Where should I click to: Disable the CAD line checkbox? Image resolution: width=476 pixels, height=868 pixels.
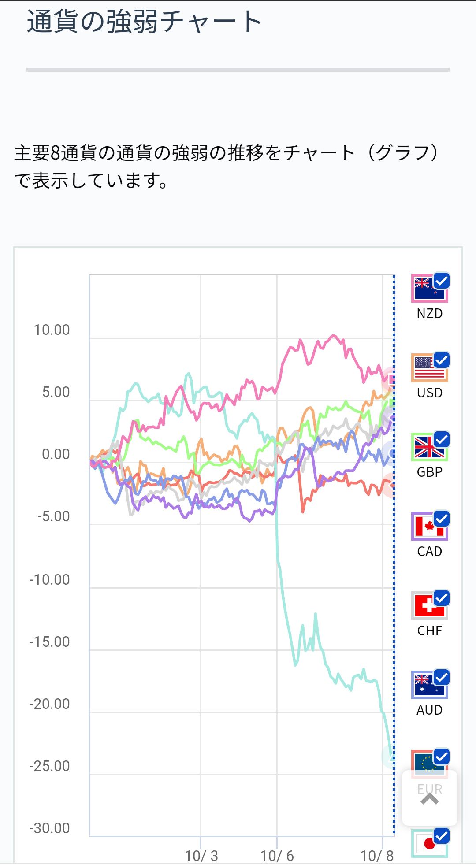click(442, 519)
